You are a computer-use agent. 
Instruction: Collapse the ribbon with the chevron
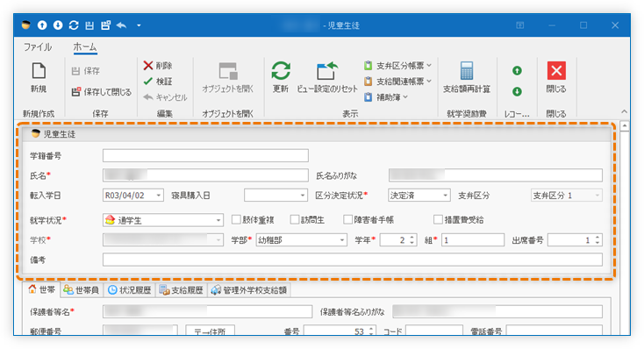tap(625, 111)
